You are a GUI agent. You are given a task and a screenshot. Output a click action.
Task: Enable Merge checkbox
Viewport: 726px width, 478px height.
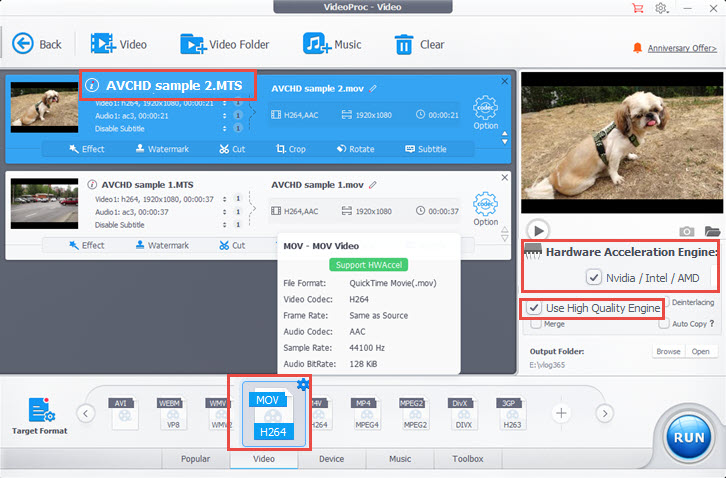[x=536, y=324]
